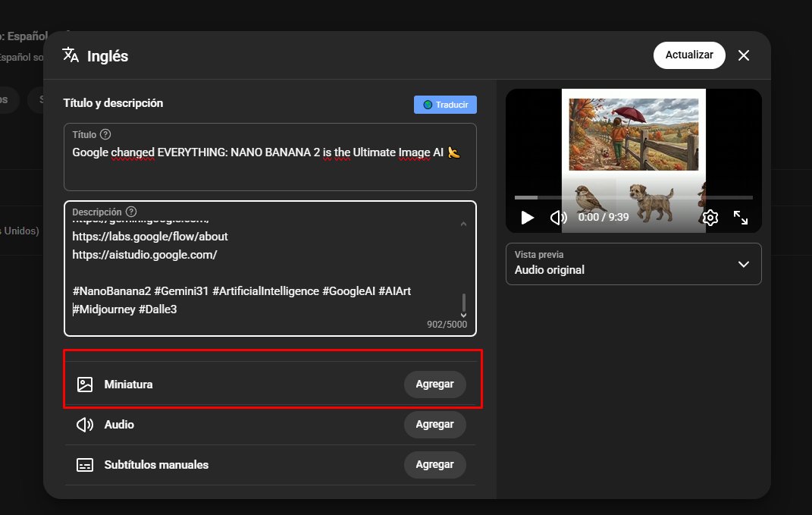The image size is (812, 515).
Task: Click the Actualizar button
Action: (x=688, y=55)
